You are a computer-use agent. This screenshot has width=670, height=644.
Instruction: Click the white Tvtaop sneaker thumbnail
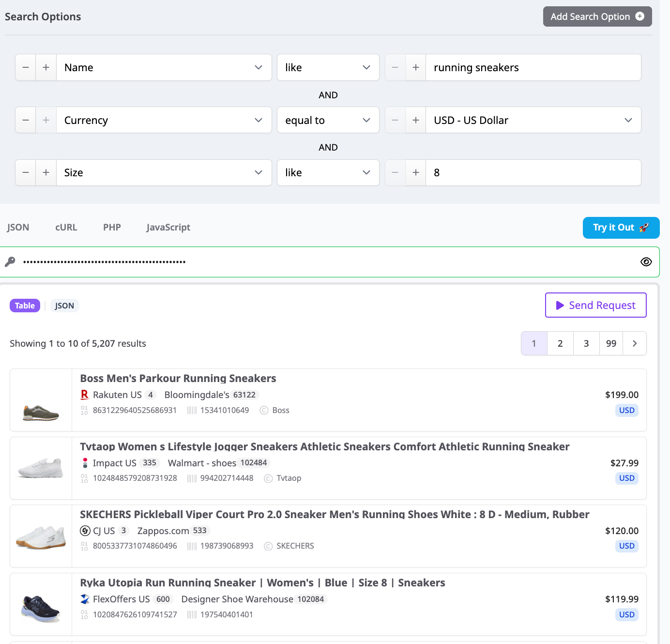pos(41,468)
